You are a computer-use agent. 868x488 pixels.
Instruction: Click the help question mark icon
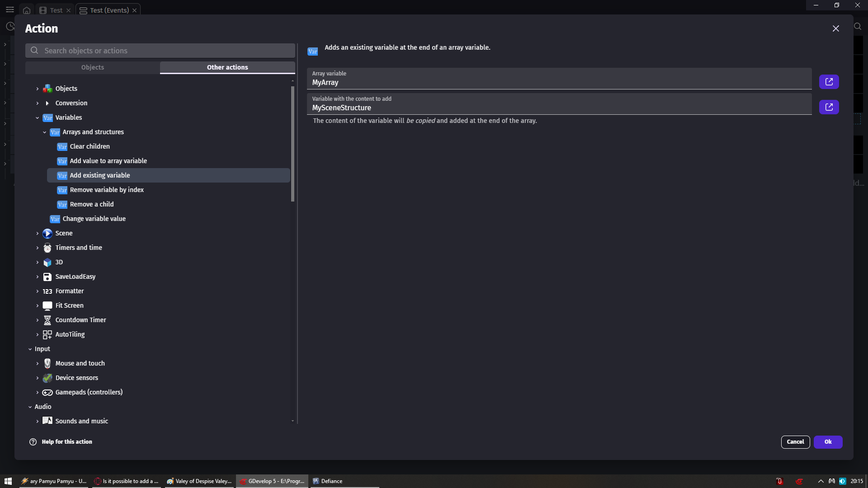[33, 442]
